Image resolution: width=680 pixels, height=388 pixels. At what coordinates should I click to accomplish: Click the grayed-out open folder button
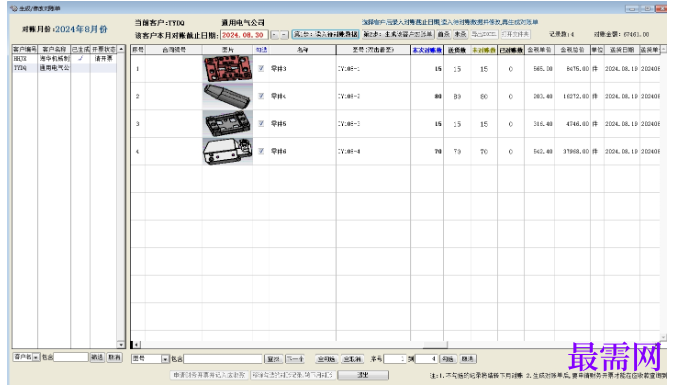click(x=515, y=34)
